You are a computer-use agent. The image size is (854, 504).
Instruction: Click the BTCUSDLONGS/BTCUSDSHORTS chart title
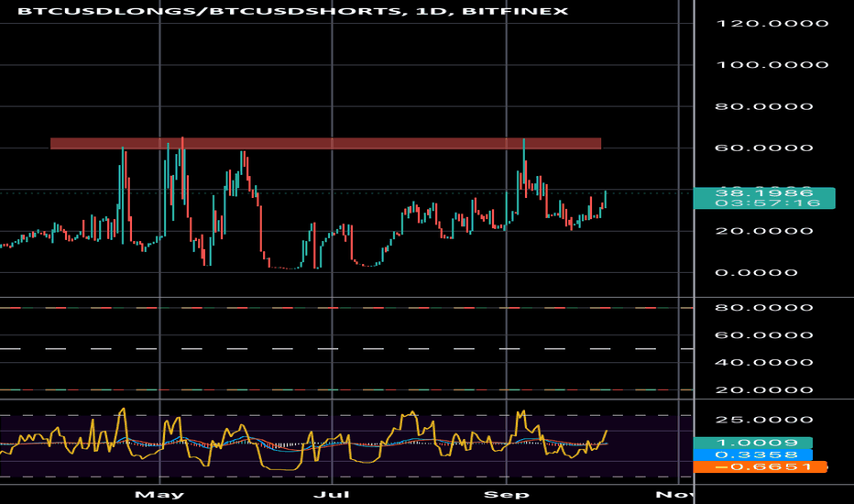(292, 11)
